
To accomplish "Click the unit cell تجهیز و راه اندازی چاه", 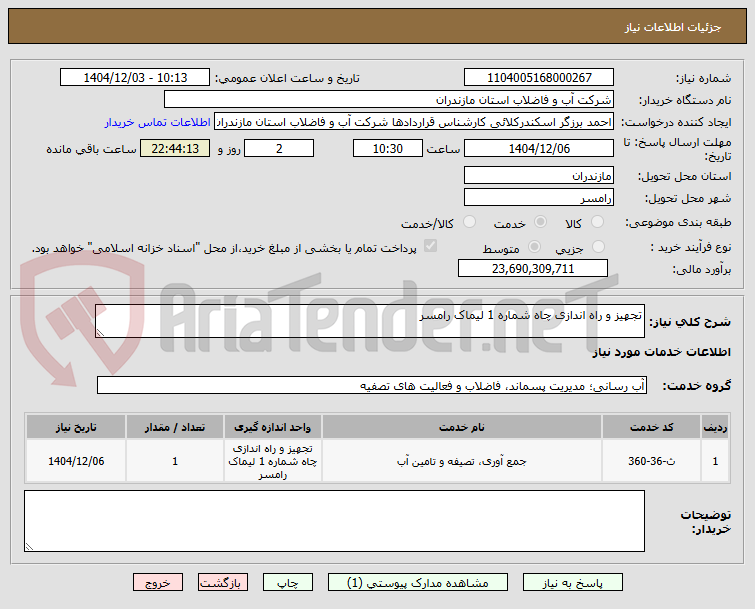I will click(273, 461).
